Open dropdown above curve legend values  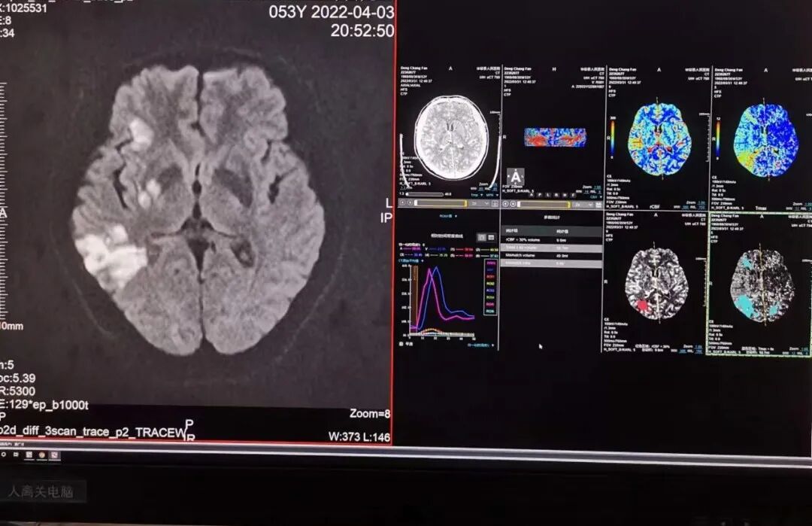point(412,245)
